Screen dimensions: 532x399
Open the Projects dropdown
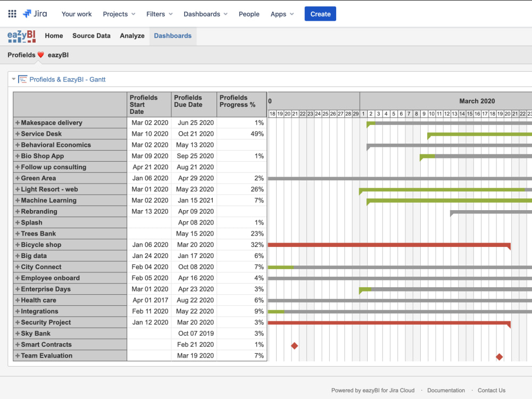click(x=119, y=14)
